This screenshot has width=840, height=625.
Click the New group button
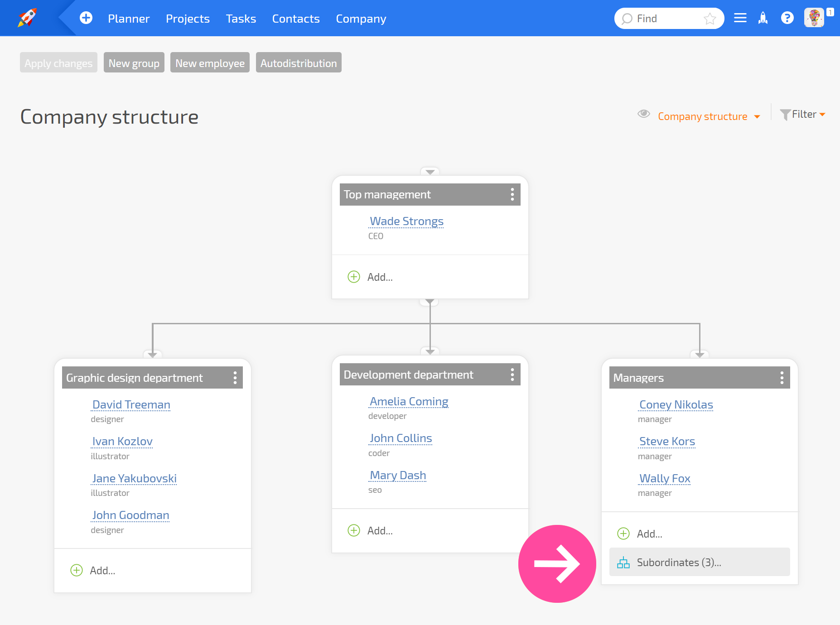(x=134, y=62)
